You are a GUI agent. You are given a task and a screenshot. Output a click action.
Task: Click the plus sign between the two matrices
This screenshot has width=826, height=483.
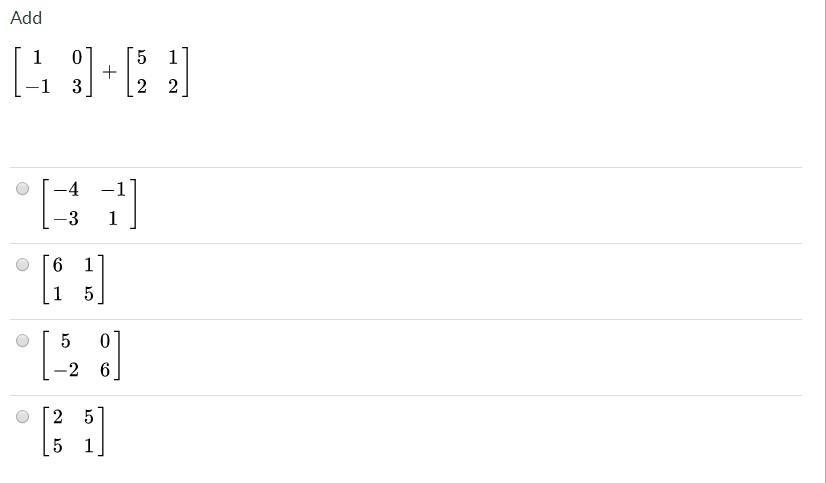[110, 72]
